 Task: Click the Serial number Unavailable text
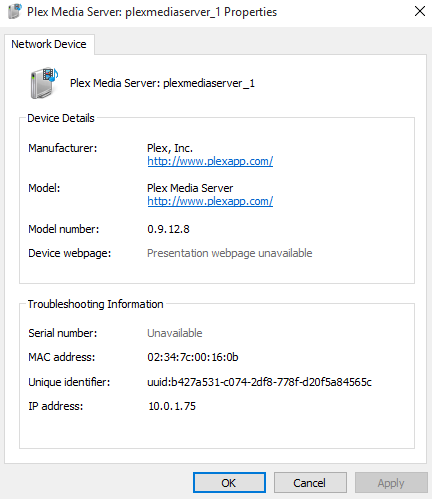coord(175,333)
